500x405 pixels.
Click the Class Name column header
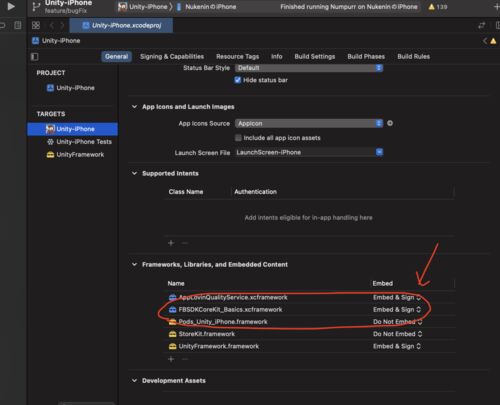[186, 192]
